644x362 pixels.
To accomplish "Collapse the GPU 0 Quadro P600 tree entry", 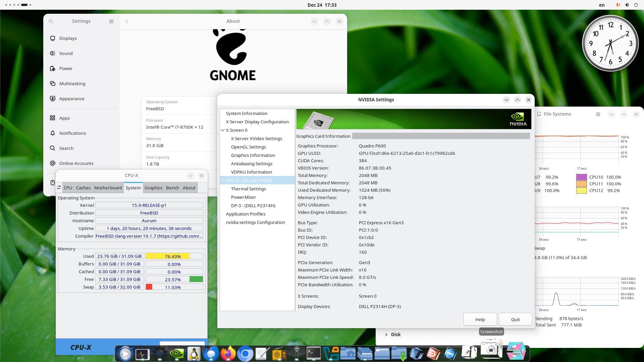I will click(x=223, y=180).
